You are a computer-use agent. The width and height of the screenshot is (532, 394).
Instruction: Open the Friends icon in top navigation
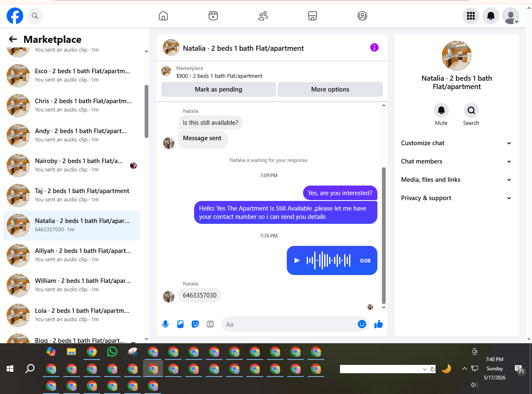coord(263,16)
